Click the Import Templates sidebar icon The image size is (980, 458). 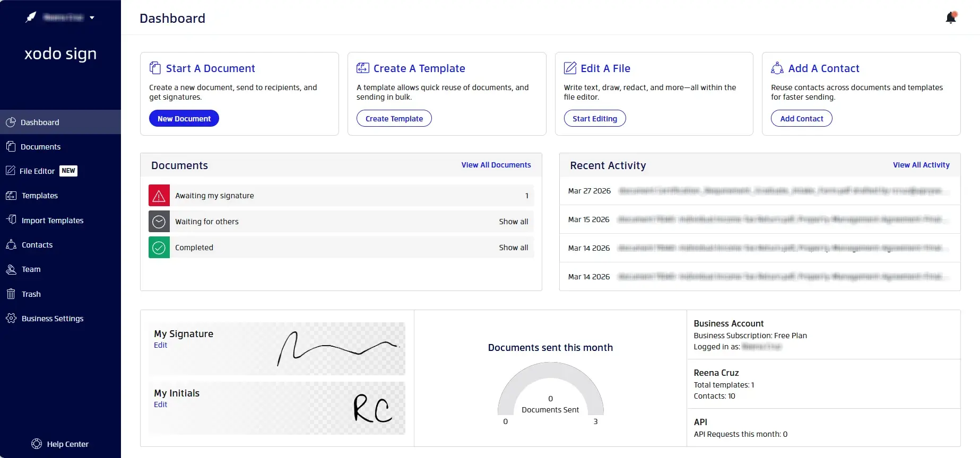11,220
